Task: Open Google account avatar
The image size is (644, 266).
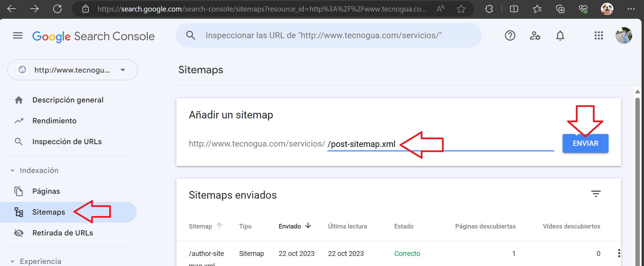Action: [x=624, y=35]
